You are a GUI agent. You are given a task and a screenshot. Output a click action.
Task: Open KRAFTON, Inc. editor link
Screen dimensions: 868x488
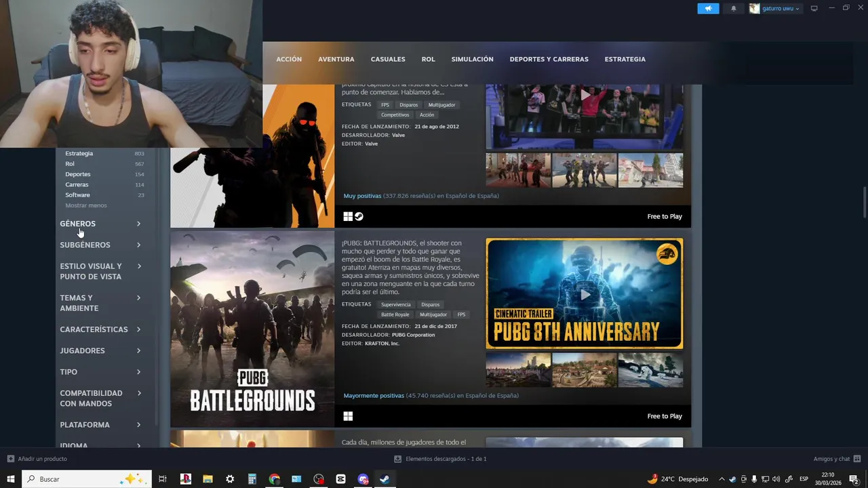click(382, 344)
